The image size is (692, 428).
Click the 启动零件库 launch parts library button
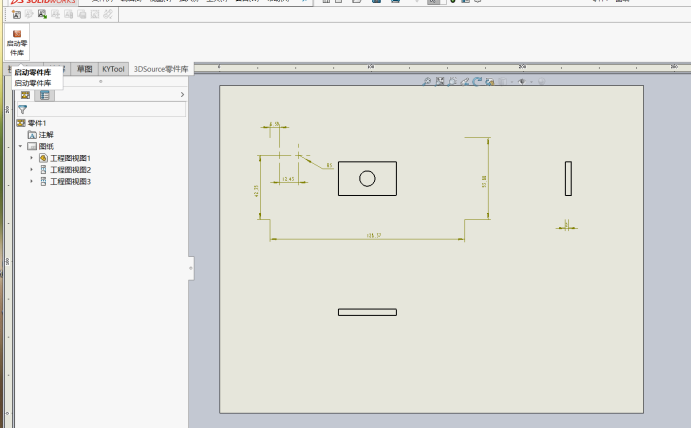(17, 42)
